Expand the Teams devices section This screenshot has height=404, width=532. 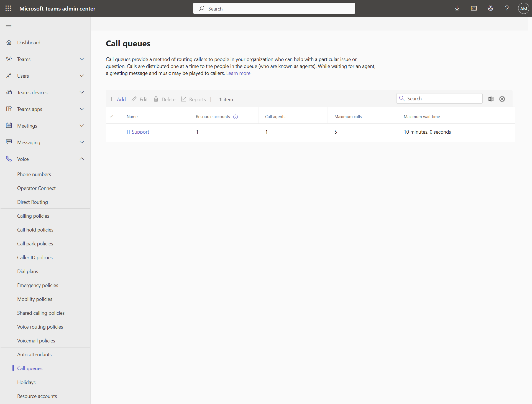pos(81,92)
